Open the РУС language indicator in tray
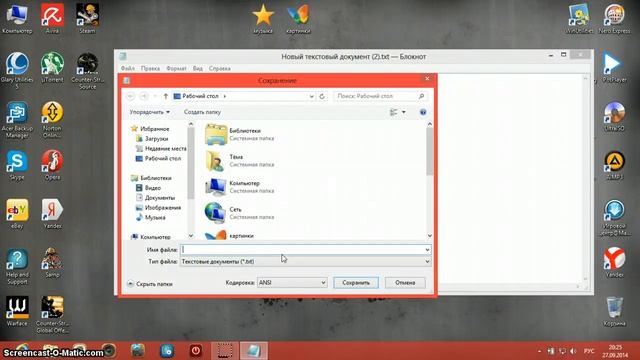640x360 pixels. point(589,351)
